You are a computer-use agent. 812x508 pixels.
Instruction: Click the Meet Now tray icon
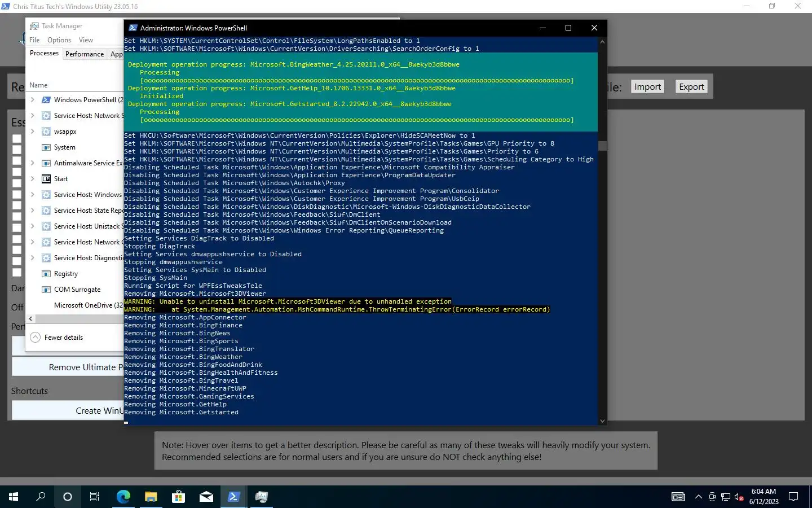[712, 497]
